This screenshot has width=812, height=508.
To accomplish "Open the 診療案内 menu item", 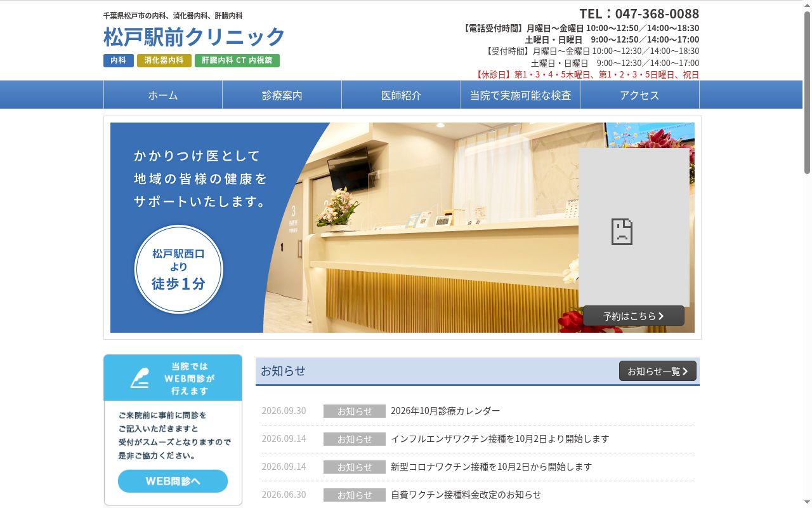I will pos(282,95).
